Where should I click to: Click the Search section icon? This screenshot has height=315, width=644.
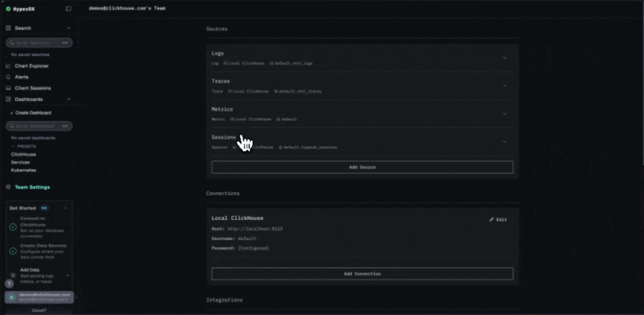[x=8, y=28]
